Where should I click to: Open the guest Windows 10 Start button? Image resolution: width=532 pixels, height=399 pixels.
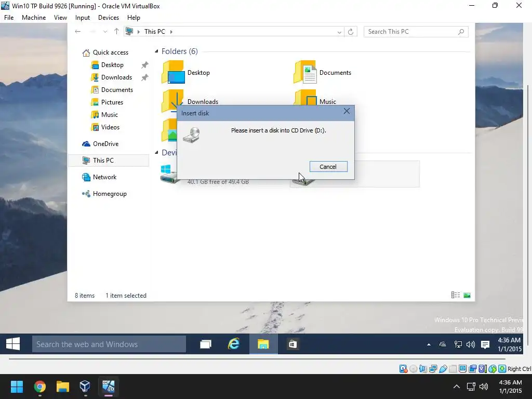coord(13,344)
